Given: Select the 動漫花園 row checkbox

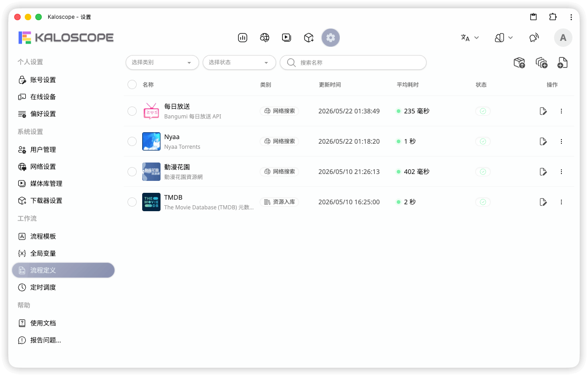Looking at the screenshot, I should [132, 172].
